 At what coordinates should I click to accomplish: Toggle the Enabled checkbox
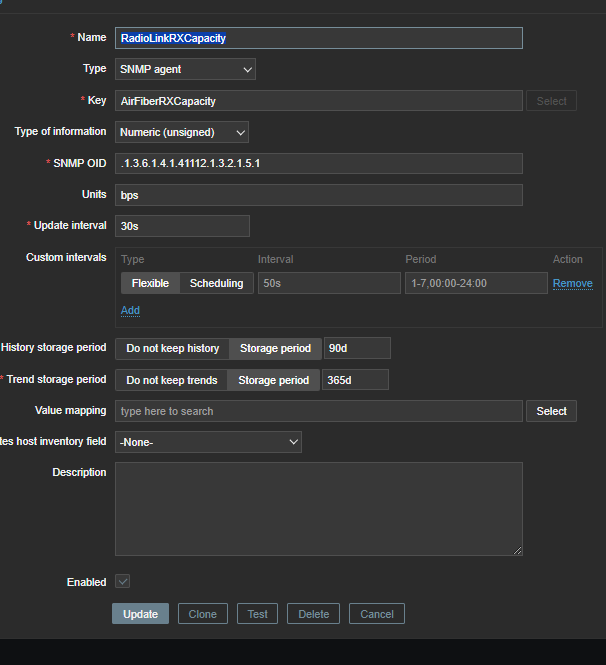click(x=123, y=582)
